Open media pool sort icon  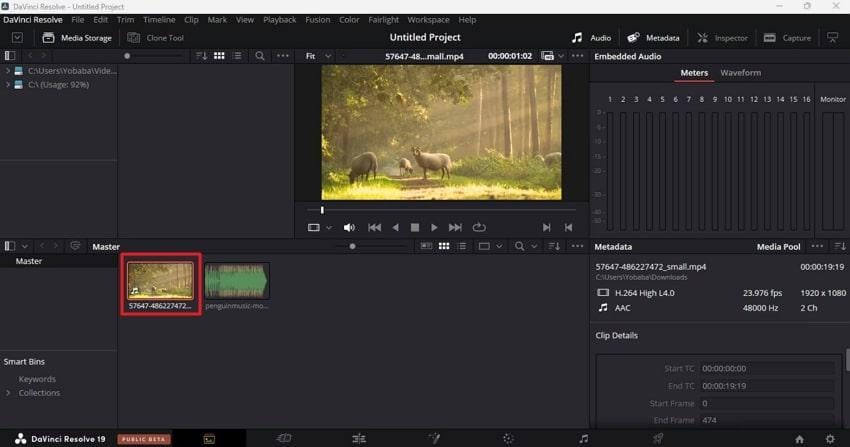(553, 247)
